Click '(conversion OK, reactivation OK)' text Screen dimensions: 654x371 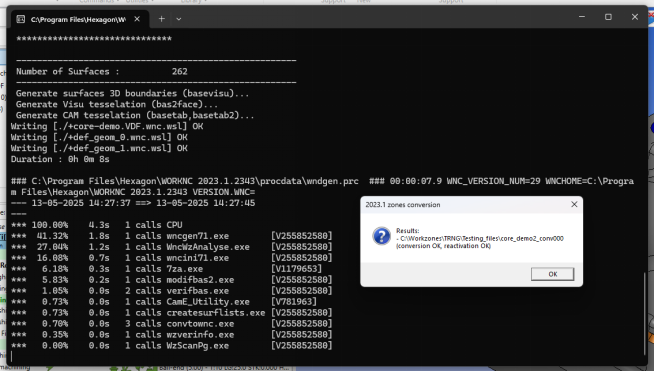click(x=443, y=246)
